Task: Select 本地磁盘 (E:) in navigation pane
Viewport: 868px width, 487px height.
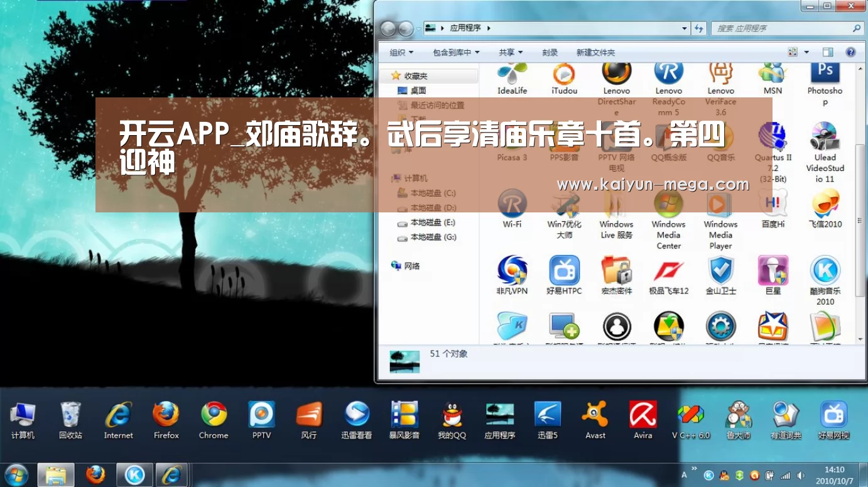Action: 427,222
